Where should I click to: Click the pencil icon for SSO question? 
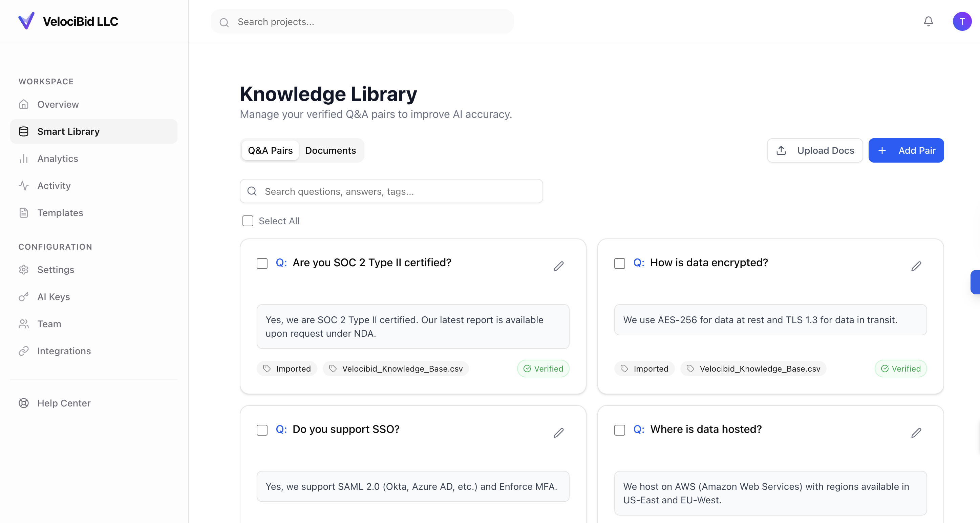tap(558, 433)
